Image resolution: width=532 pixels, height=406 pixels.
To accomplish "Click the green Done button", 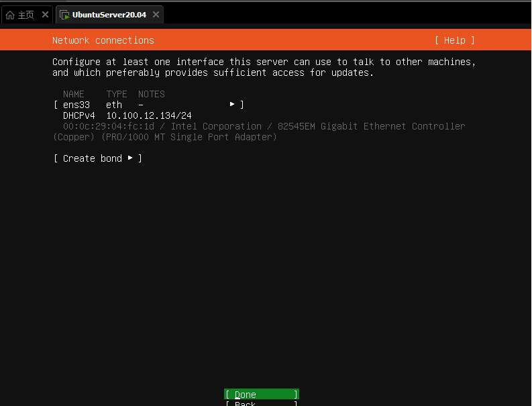I will click(262, 395).
